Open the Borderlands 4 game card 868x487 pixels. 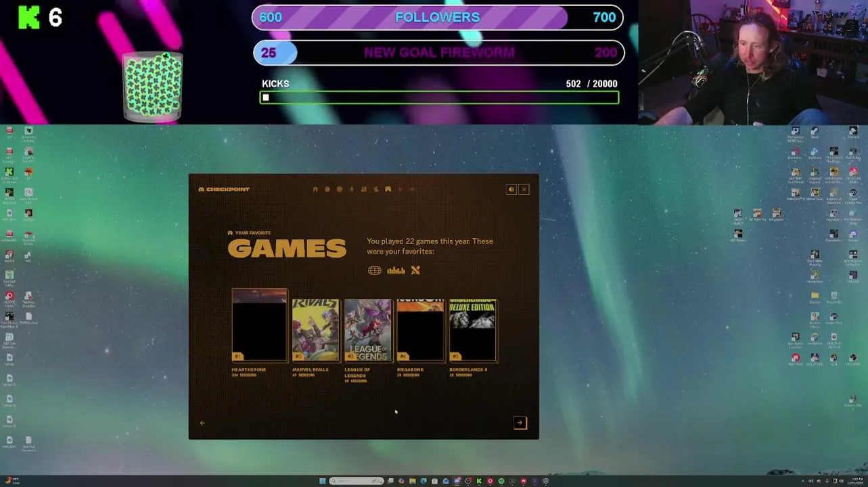click(x=473, y=330)
